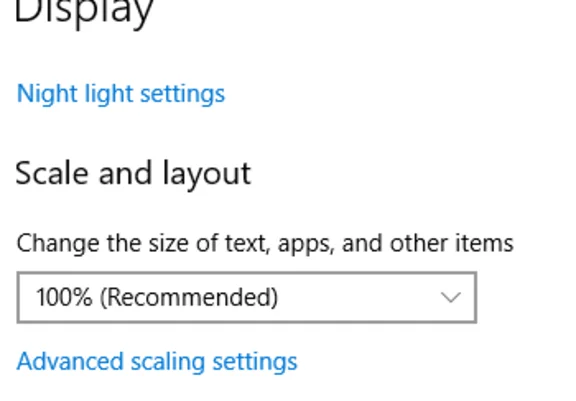Viewport: 576px width, 401px height.
Task: Click the Scale and layout heading
Action: click(x=133, y=174)
